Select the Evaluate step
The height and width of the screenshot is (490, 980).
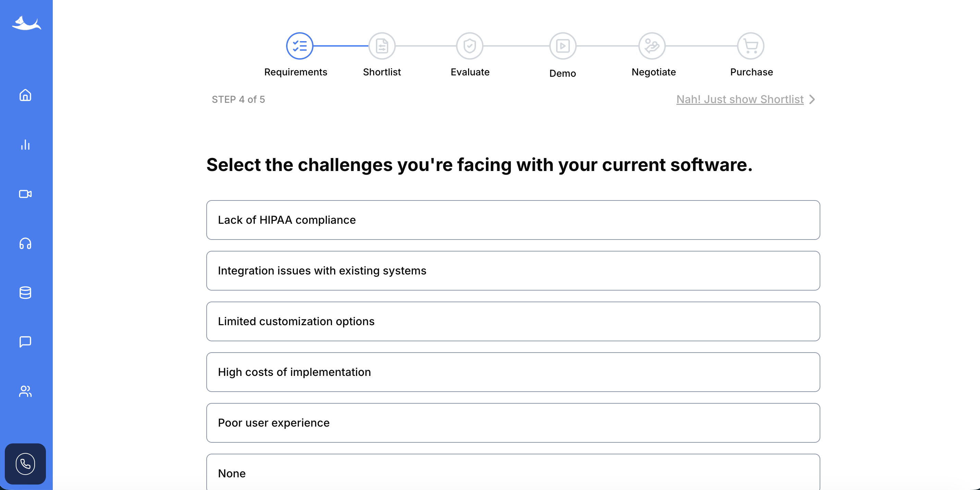coord(470,46)
